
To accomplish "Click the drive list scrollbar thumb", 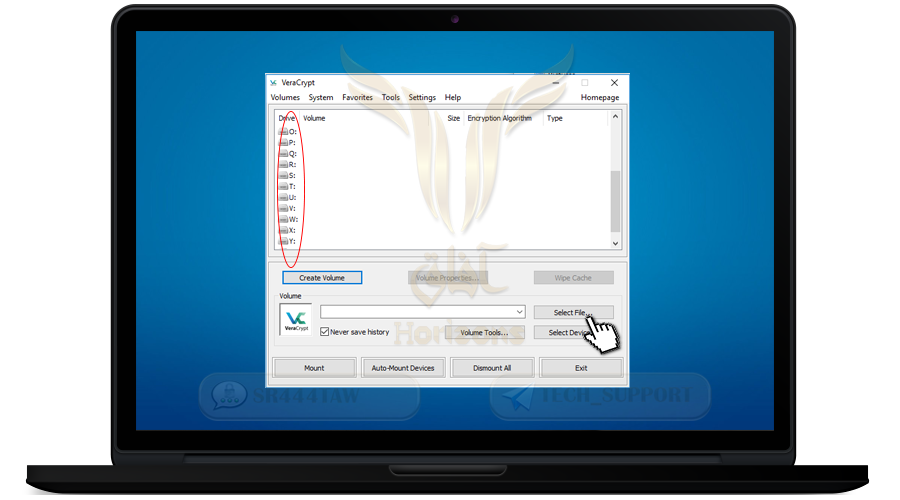I will tap(615, 201).
